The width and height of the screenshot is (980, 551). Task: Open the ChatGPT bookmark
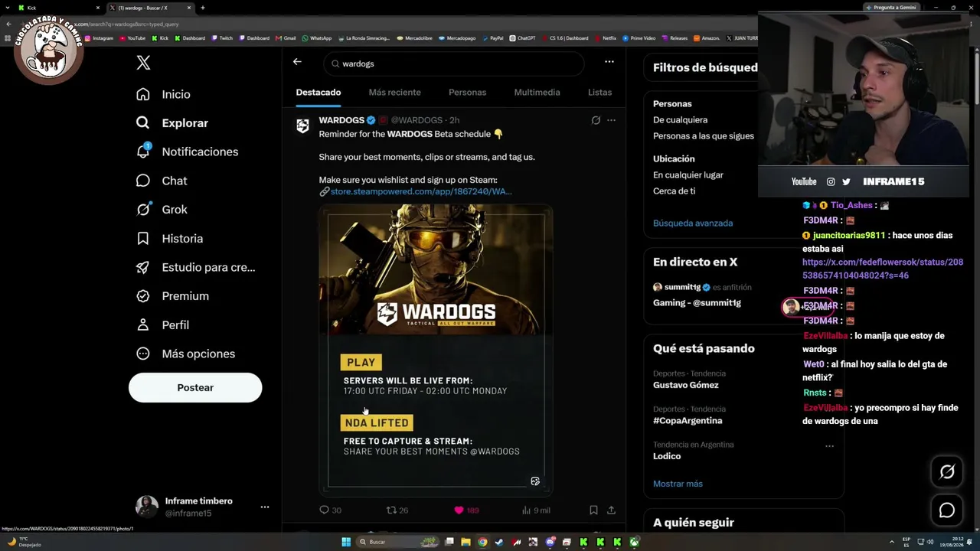[523, 37]
